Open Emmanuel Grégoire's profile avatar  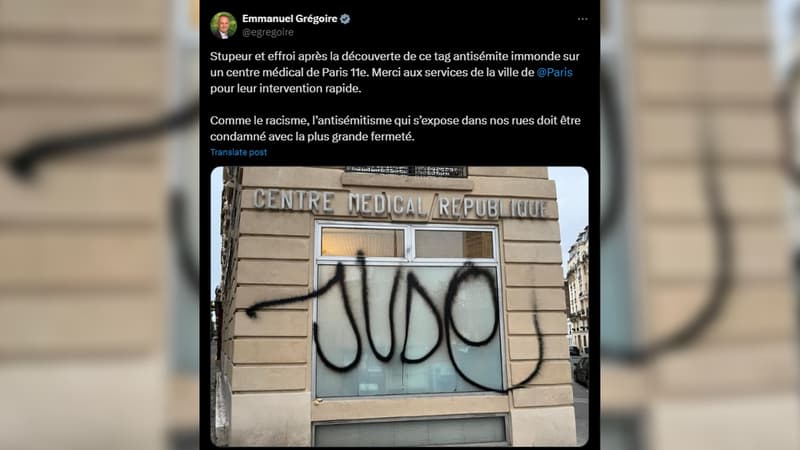coord(223,25)
